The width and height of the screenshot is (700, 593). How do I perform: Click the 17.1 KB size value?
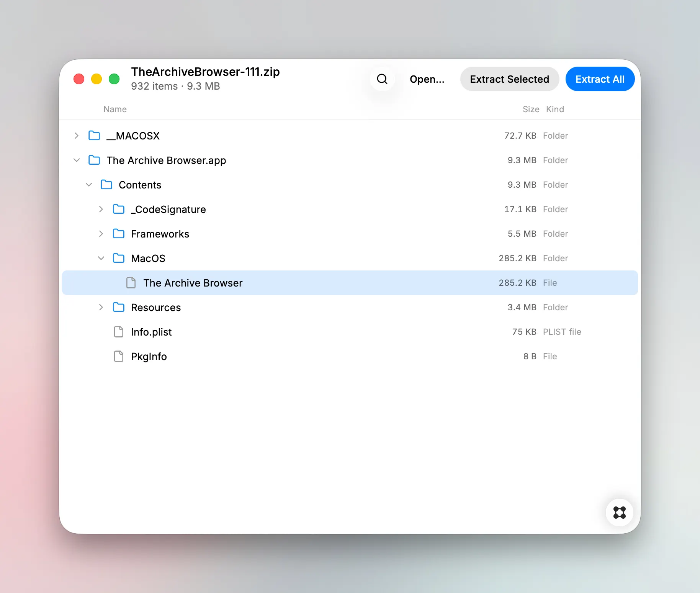[x=520, y=209]
